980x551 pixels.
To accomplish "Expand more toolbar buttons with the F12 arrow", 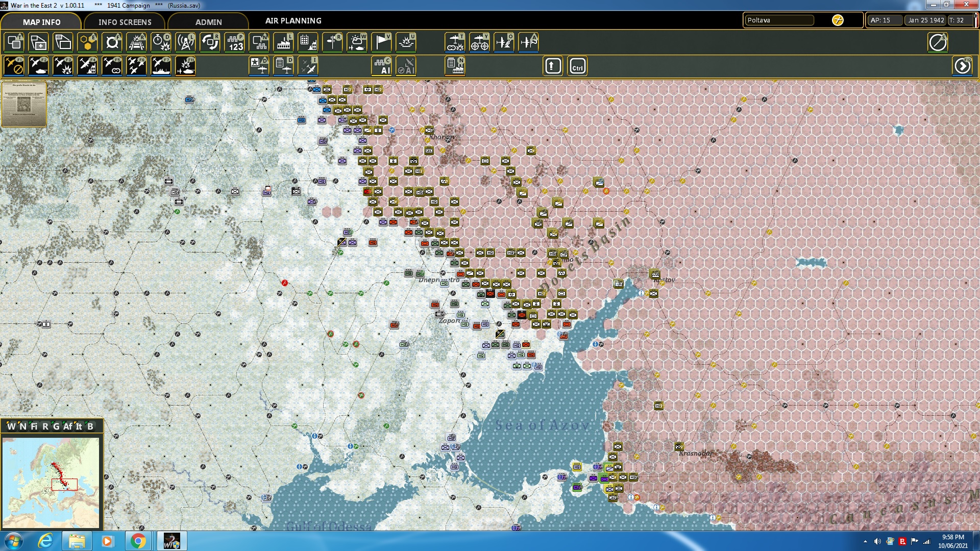I will [x=963, y=66].
